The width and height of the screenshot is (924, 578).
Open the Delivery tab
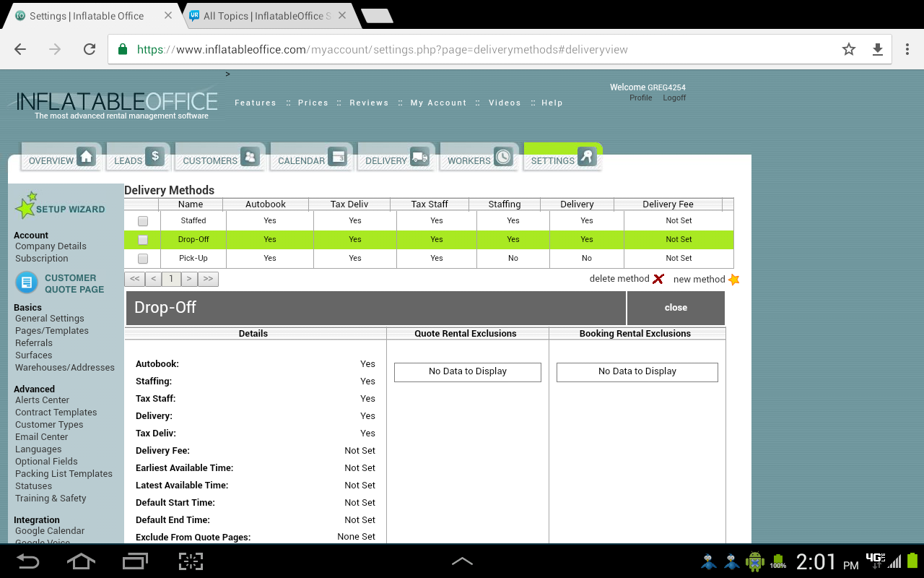[x=396, y=158]
